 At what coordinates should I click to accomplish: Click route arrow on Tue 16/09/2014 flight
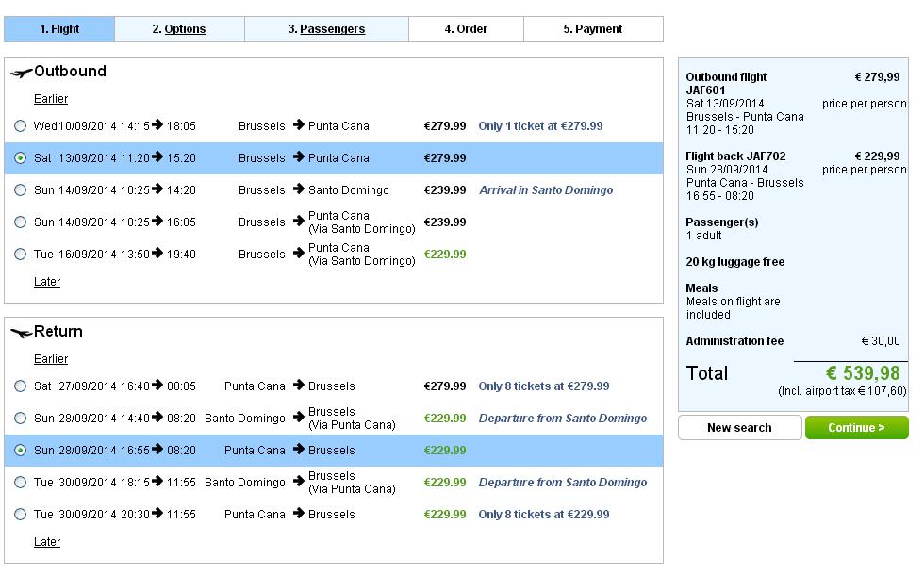click(x=299, y=254)
